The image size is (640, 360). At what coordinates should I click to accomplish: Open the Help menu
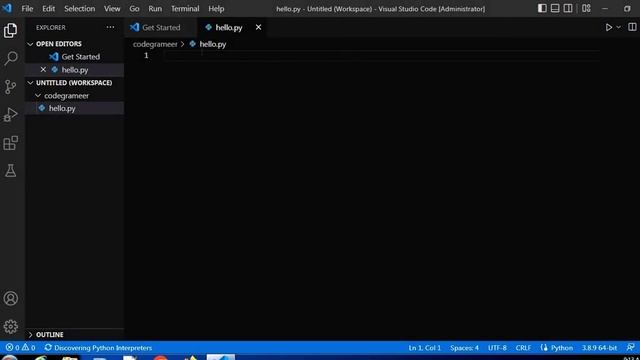[x=216, y=9]
